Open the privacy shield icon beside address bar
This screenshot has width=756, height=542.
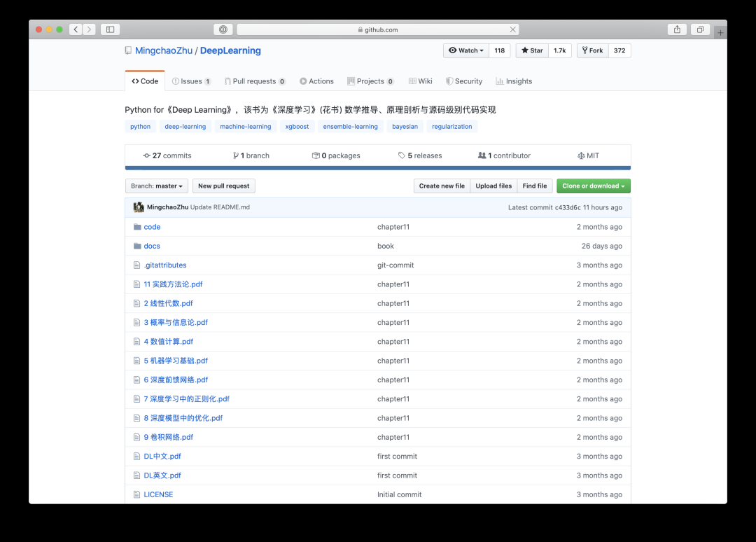[x=223, y=29]
